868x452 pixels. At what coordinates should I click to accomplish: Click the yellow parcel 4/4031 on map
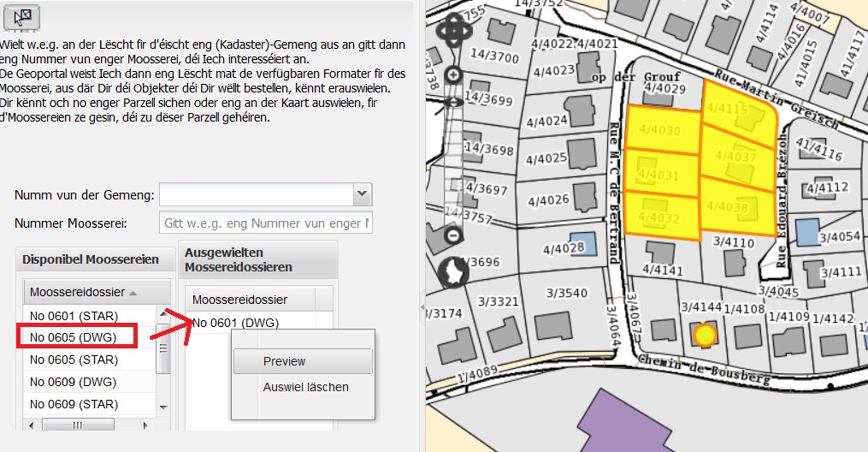[x=658, y=175]
